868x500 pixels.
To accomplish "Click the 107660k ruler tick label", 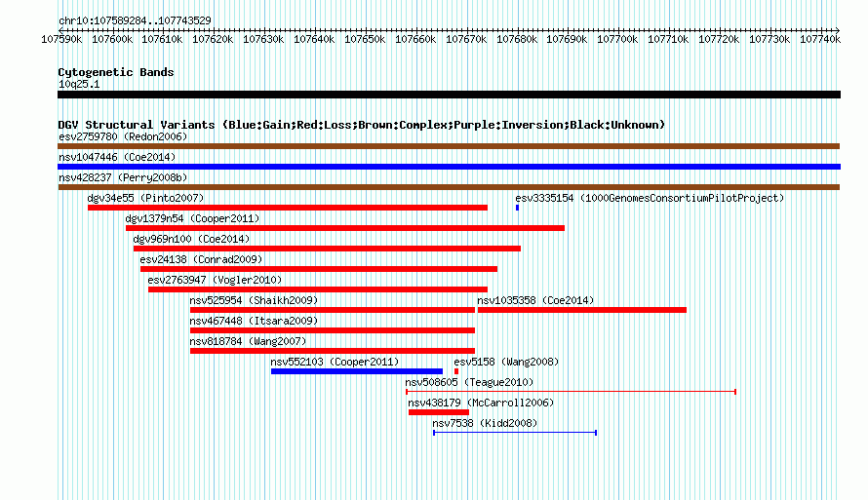I will tap(415, 40).
